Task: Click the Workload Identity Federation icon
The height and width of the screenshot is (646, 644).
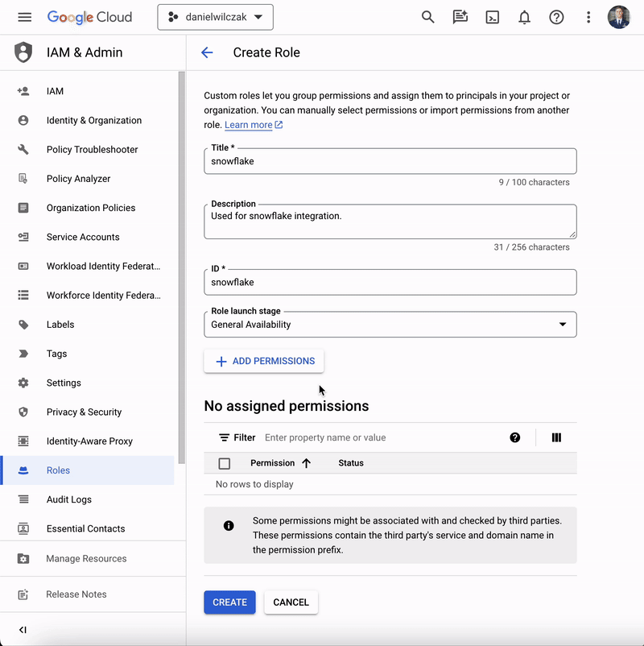Action: click(x=23, y=266)
